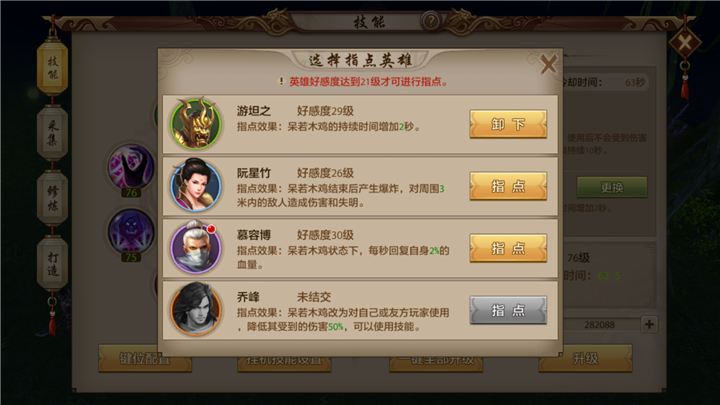Viewport: 720px width, 405px height.
Task: Close the skills window with red diamond X
Action: click(x=685, y=43)
